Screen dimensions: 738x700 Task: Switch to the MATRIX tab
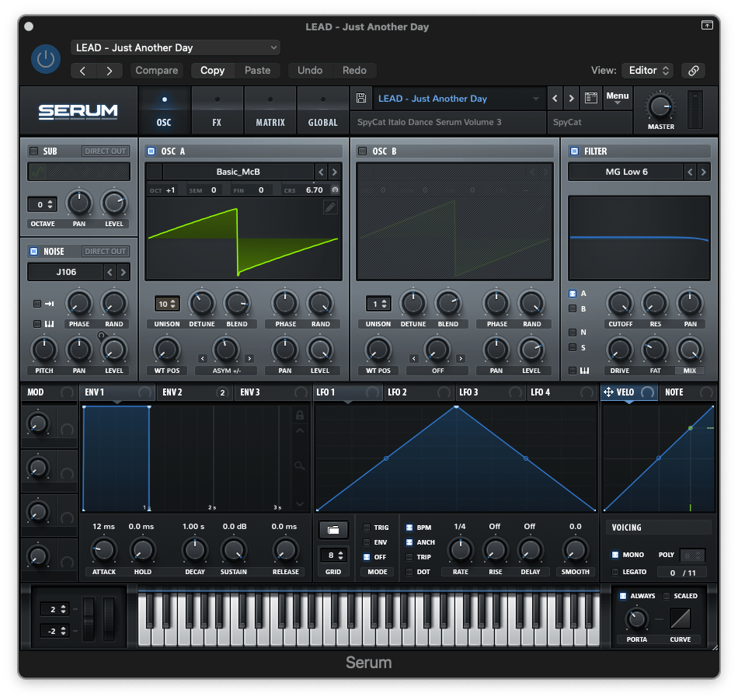coord(270,112)
